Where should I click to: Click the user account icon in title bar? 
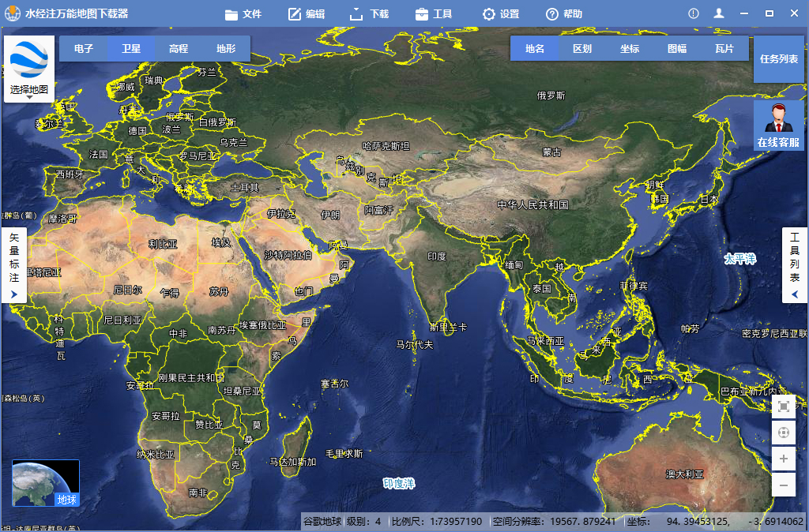[719, 13]
